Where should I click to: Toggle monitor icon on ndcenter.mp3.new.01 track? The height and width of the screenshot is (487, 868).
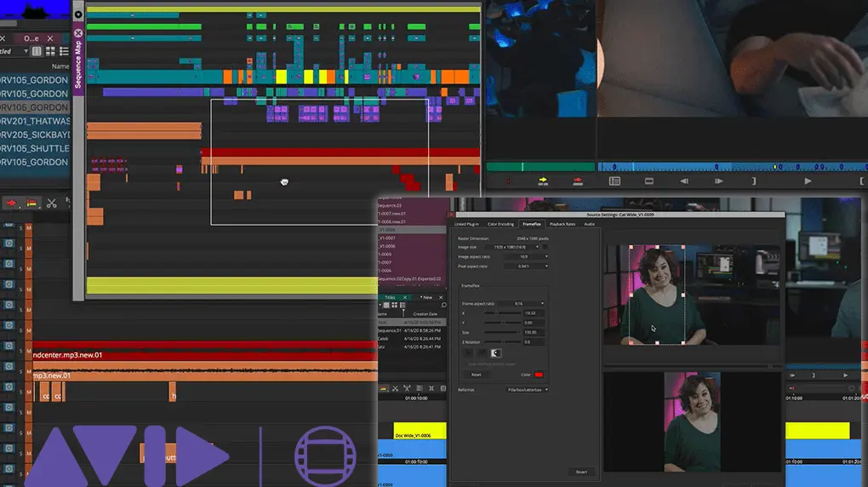click(x=9, y=347)
